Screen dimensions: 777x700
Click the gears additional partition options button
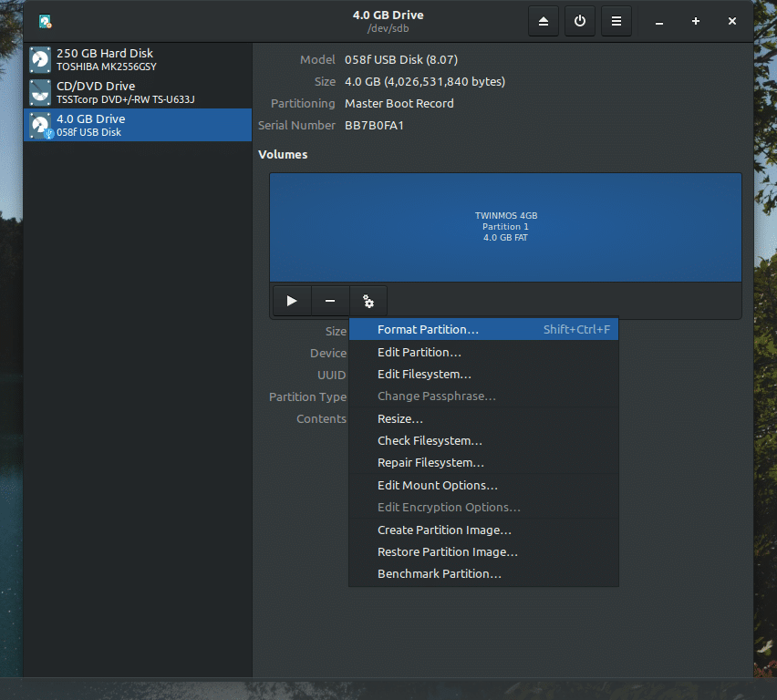(x=368, y=301)
